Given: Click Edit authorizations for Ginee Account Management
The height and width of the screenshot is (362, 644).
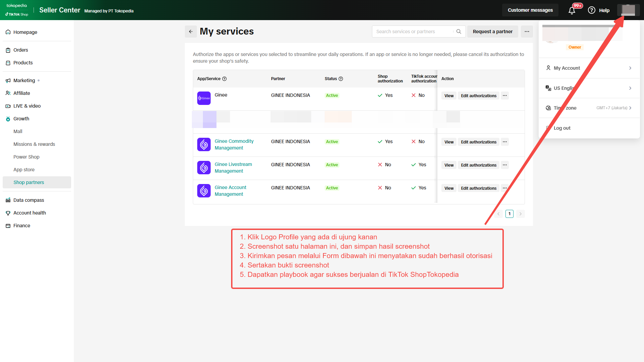Looking at the screenshot, I should [478, 188].
